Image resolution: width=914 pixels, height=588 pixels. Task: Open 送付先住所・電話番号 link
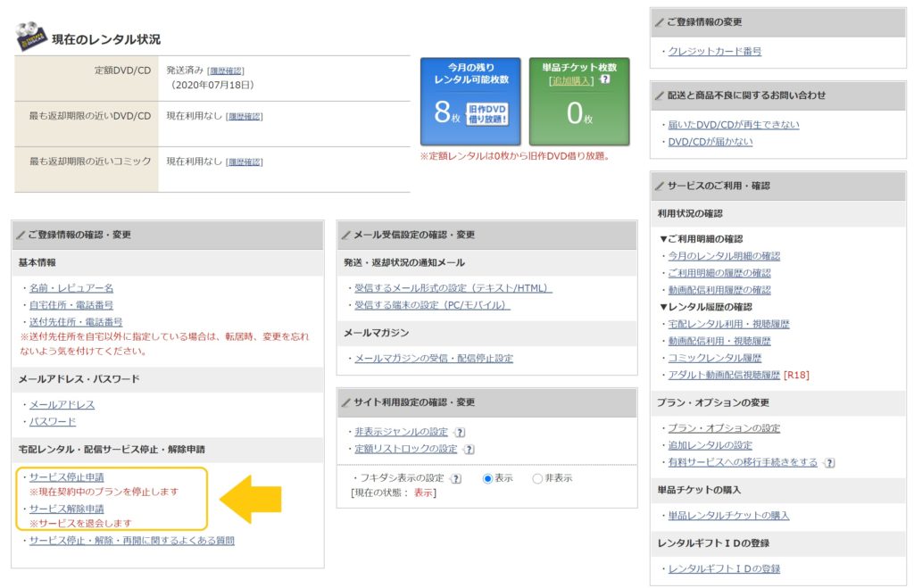[x=76, y=322]
